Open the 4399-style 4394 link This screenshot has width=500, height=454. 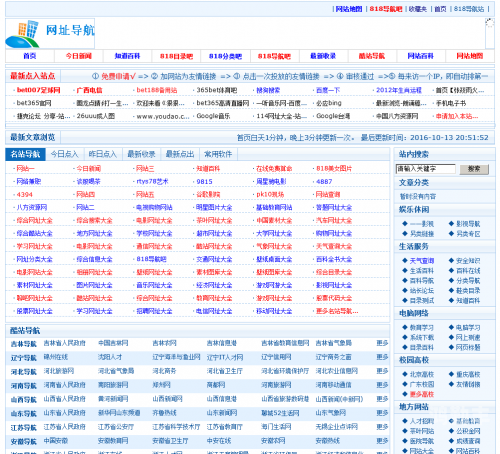(x=25, y=195)
